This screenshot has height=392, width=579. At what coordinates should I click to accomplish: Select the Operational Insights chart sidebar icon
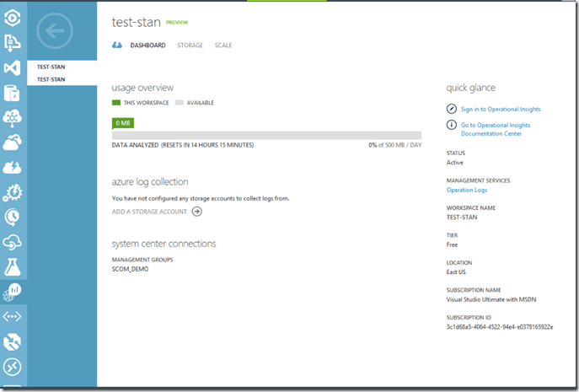coord(13,292)
